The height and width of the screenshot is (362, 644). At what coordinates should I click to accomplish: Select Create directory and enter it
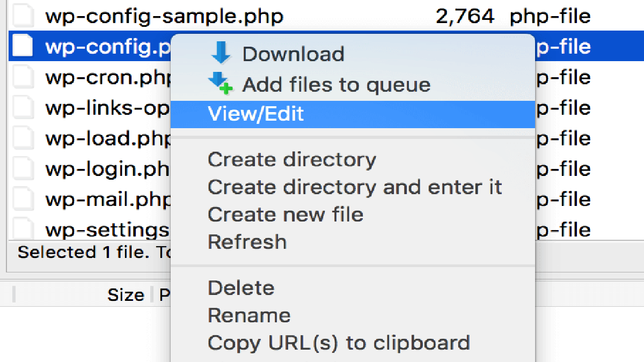tap(353, 187)
